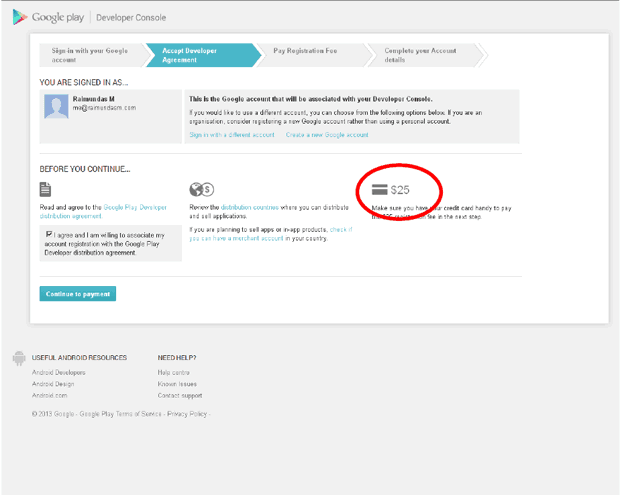Screen dimensions: 620x497
Task: Click the document agreement icon
Action: tap(45, 189)
